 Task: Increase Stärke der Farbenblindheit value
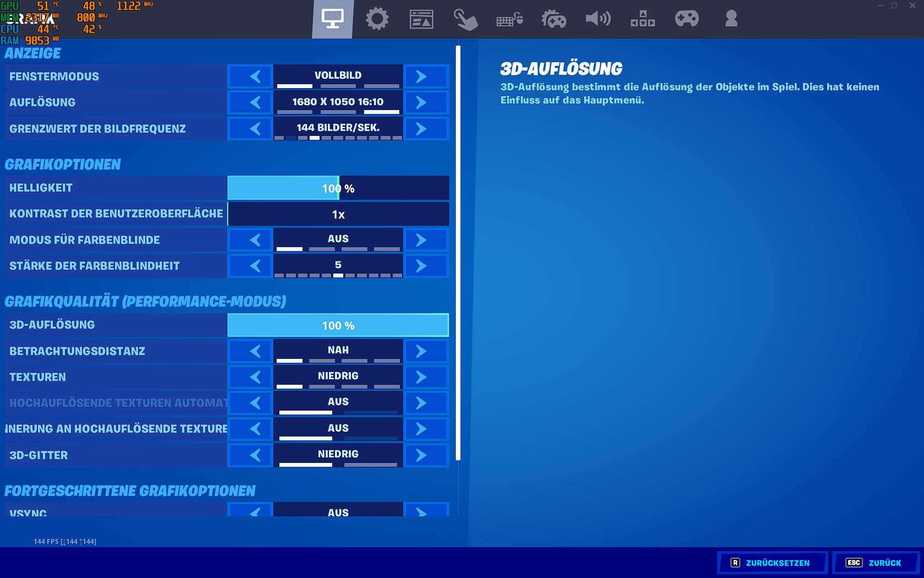pyautogui.click(x=426, y=266)
